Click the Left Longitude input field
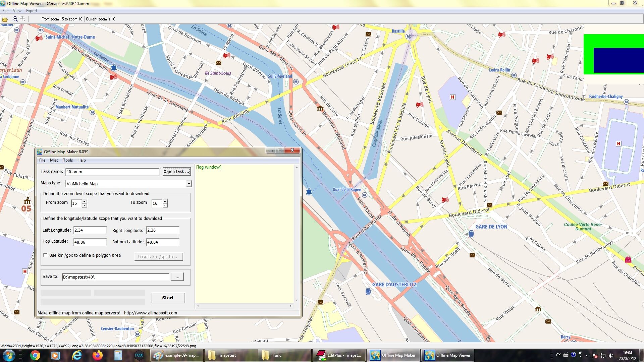The width and height of the screenshot is (644, 362). click(90, 230)
